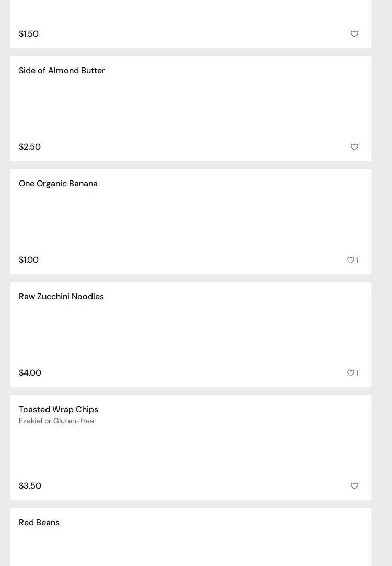Select the $2.50 price of Almond Butter
Viewport: 392px width, 566px height.
pyautogui.click(x=30, y=147)
